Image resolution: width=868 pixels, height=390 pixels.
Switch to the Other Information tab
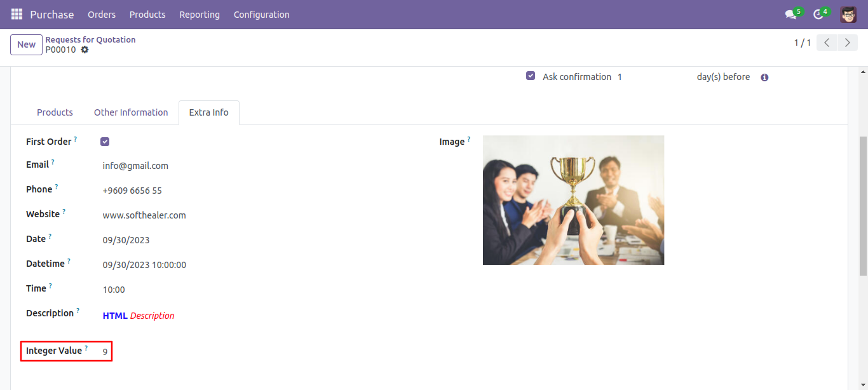[131, 112]
